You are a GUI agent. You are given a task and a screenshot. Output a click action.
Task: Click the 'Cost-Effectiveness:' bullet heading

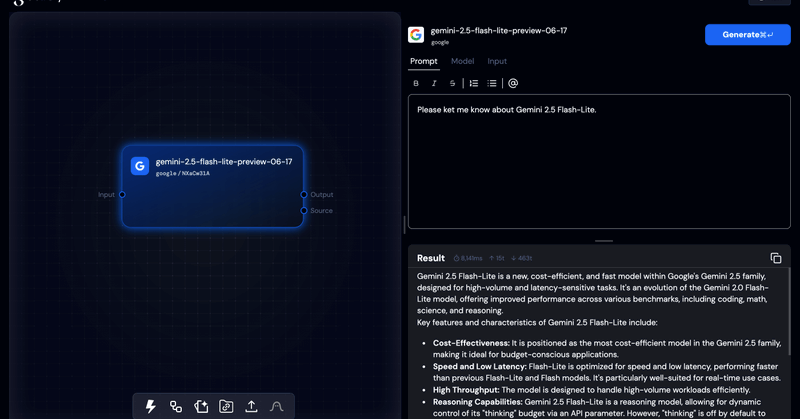tap(471, 343)
